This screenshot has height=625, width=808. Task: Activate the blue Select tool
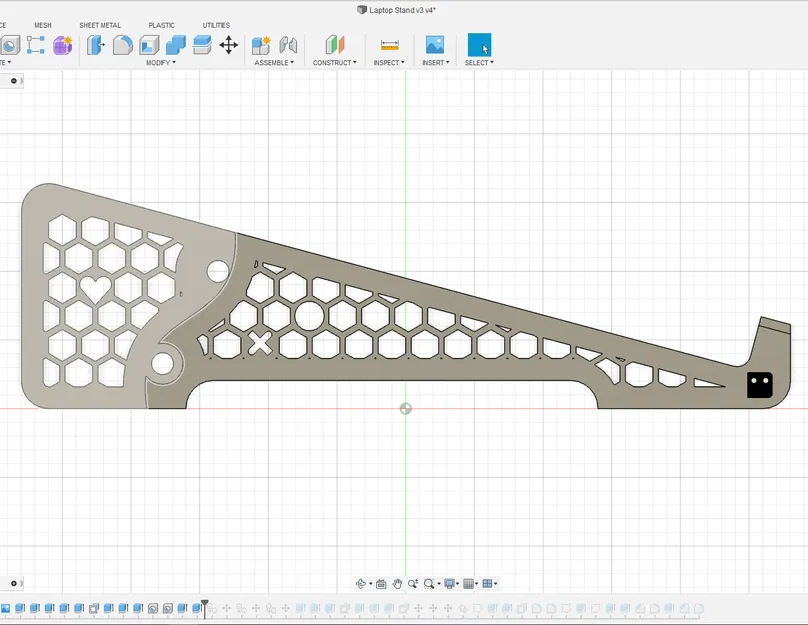point(479,45)
